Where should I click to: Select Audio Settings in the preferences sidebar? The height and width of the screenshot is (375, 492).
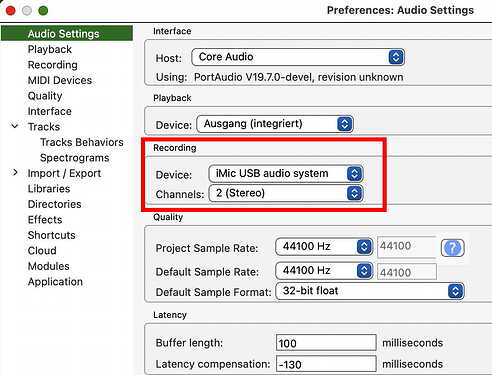(x=67, y=34)
